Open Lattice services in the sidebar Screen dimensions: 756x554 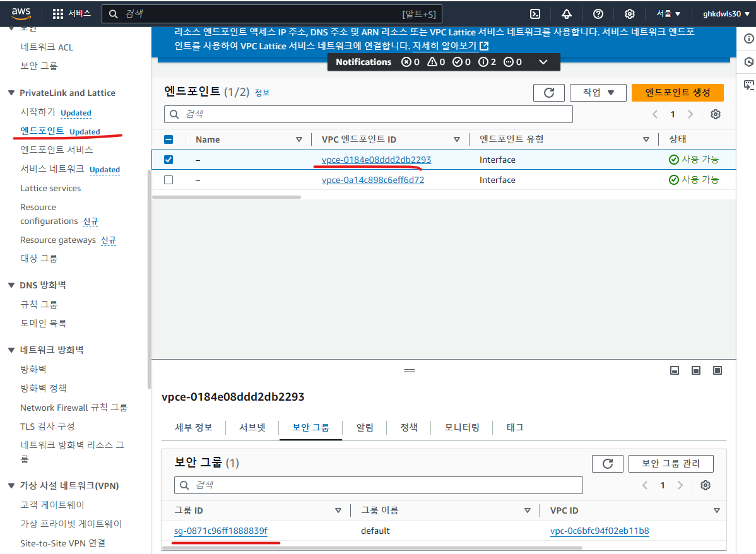(x=50, y=188)
